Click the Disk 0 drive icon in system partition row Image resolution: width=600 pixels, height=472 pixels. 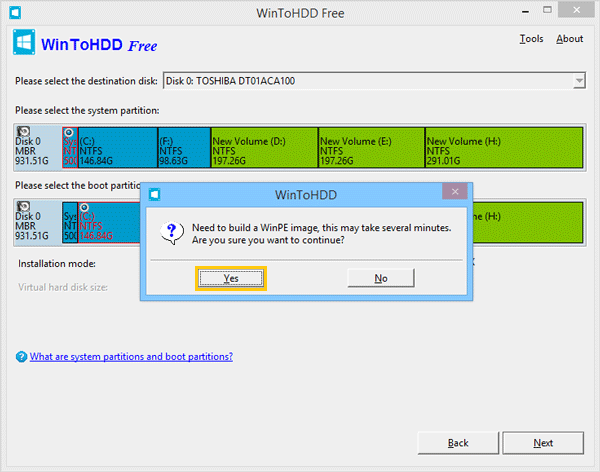pyautogui.click(x=24, y=132)
